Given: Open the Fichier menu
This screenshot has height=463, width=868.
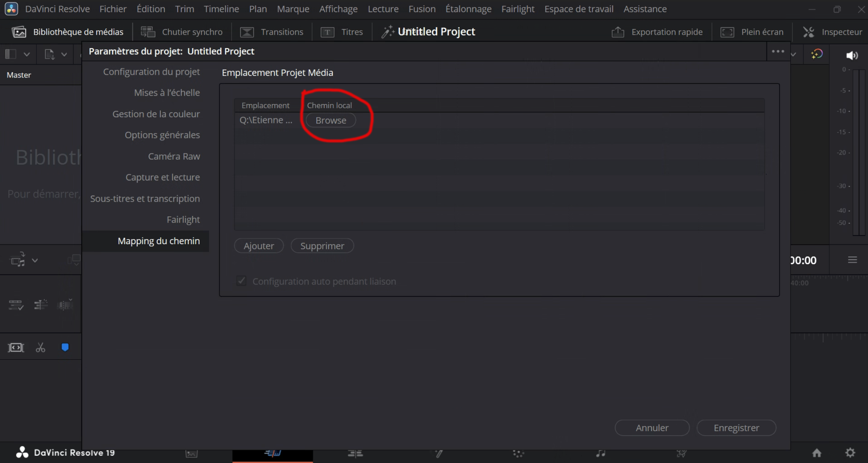Looking at the screenshot, I should pyautogui.click(x=113, y=9).
